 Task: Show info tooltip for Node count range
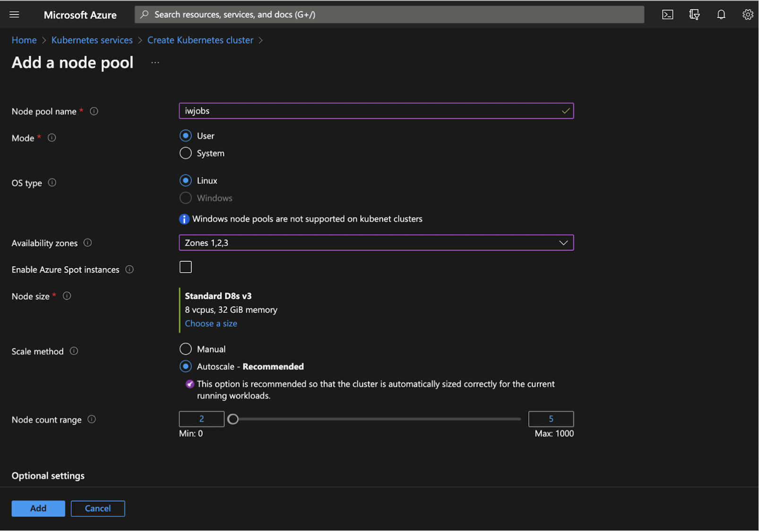[92, 420]
